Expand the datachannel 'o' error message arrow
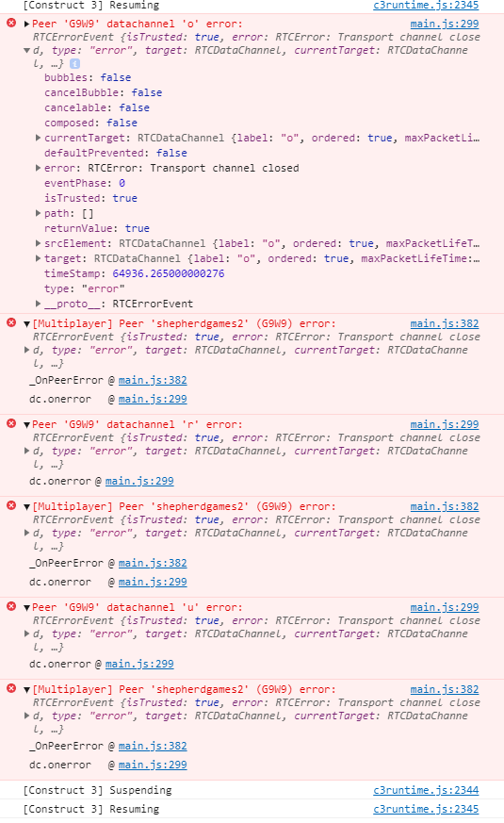504x823 pixels. click(x=26, y=24)
